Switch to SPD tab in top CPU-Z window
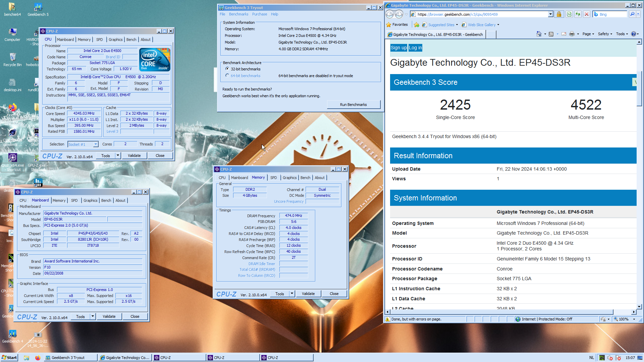Screen dimensions: 644x362 (x=99, y=40)
